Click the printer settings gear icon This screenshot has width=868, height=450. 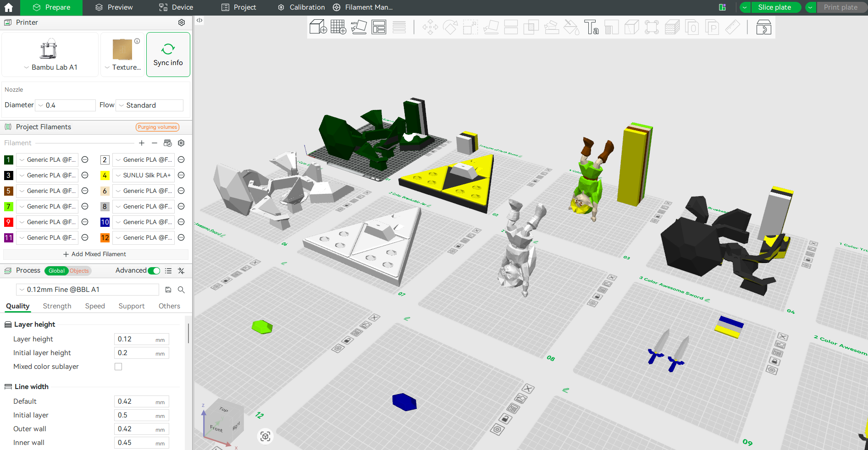[182, 22]
